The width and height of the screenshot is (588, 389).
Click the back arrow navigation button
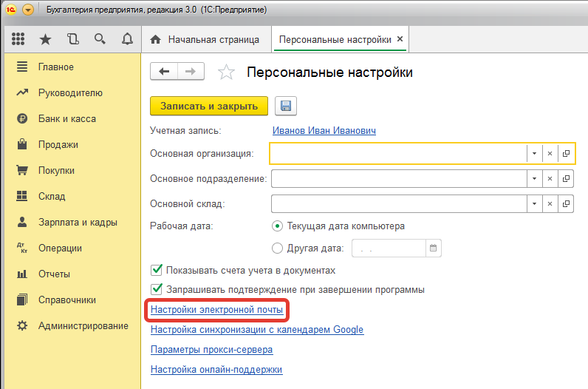click(164, 71)
